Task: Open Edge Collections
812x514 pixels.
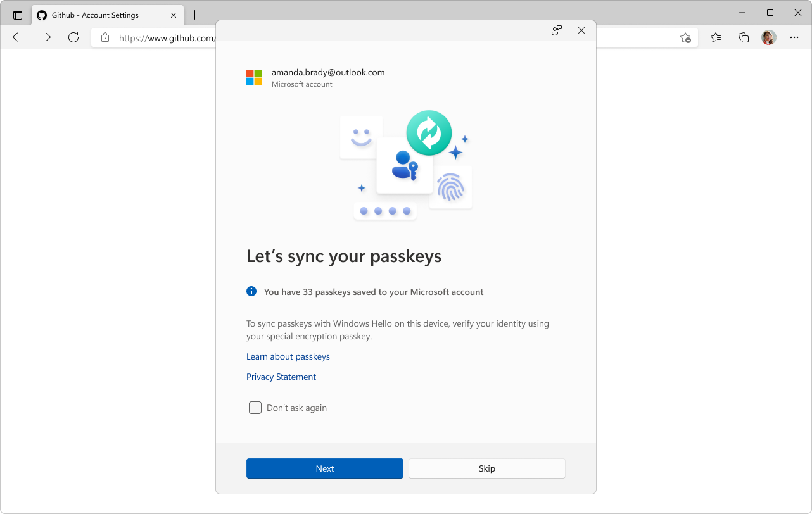Action: click(x=743, y=37)
